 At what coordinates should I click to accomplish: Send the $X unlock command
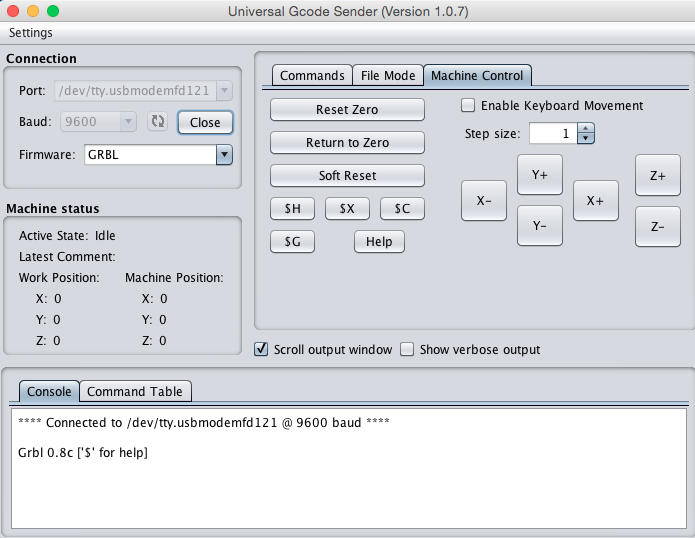(x=347, y=208)
